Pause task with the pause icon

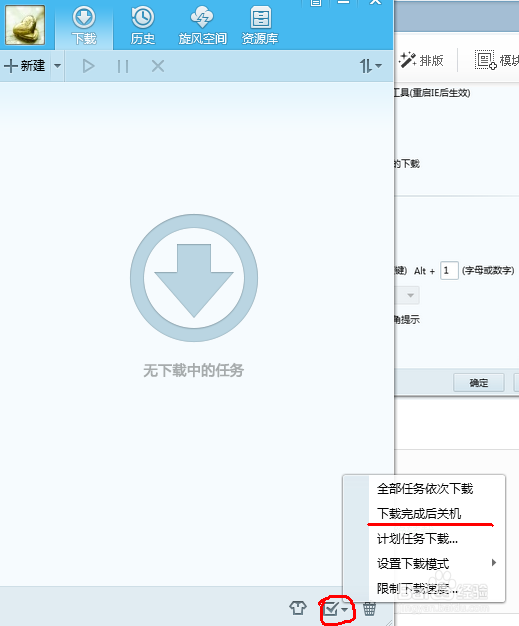[123, 66]
